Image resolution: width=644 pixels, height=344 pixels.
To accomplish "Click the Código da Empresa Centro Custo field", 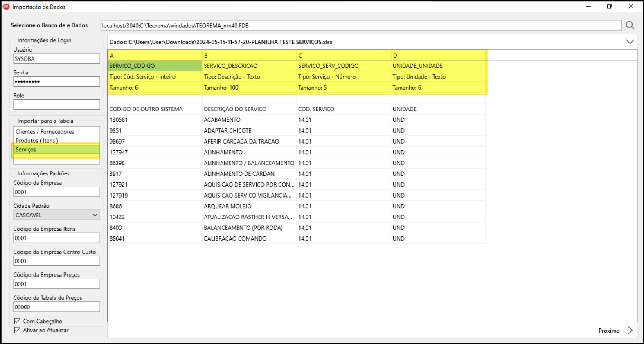I will pyautogui.click(x=56, y=261).
